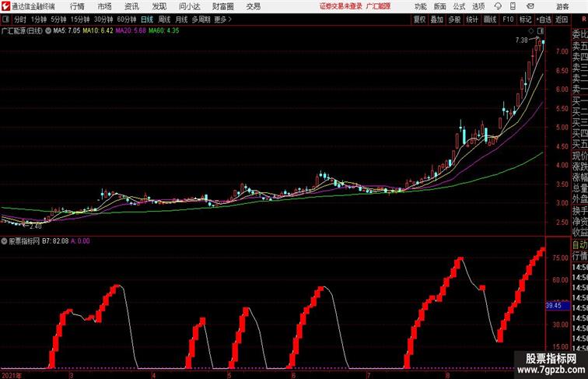Viewport: 588px width, 379px height.
Task: Switch to the 周线 weekly tab
Action: 164,19
